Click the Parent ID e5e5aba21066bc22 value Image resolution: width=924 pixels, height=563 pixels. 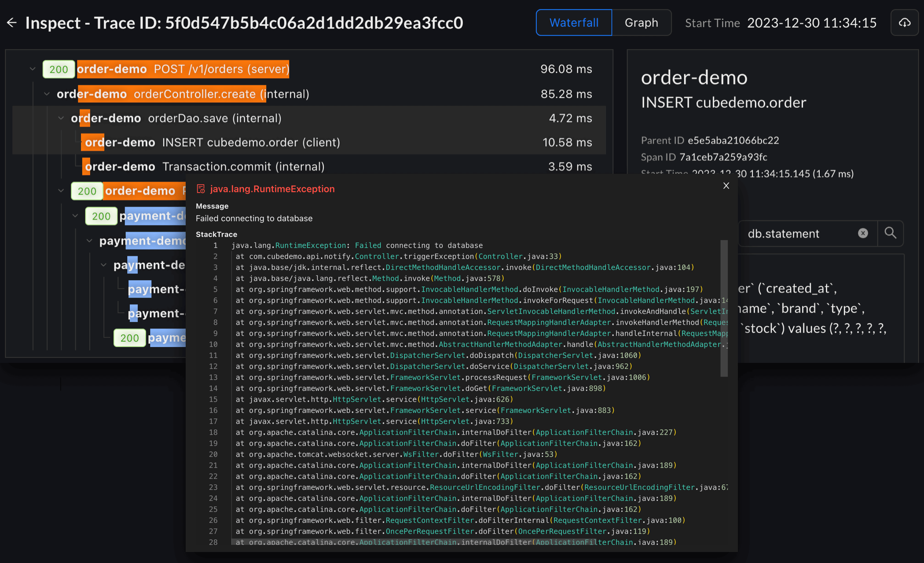(x=733, y=140)
